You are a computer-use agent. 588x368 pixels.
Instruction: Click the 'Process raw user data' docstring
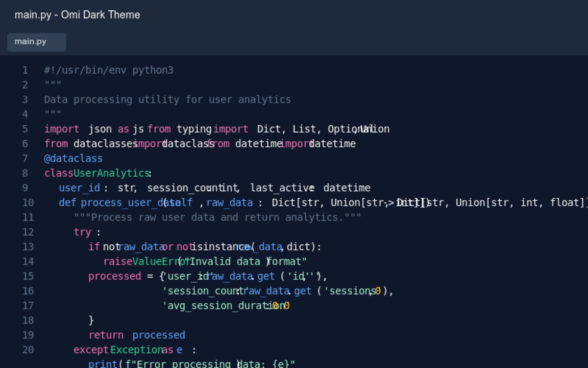[x=218, y=217]
